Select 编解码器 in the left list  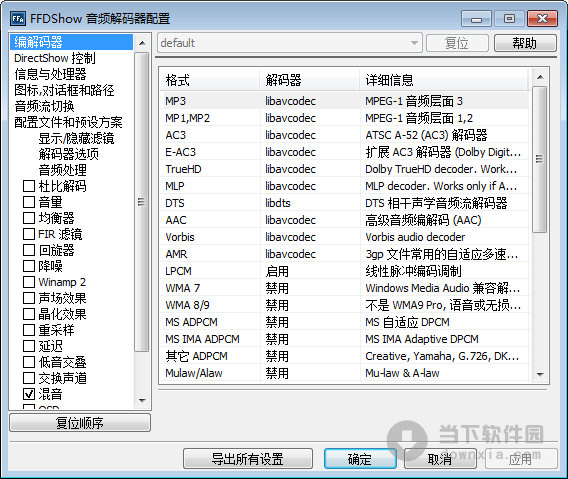click(x=71, y=42)
